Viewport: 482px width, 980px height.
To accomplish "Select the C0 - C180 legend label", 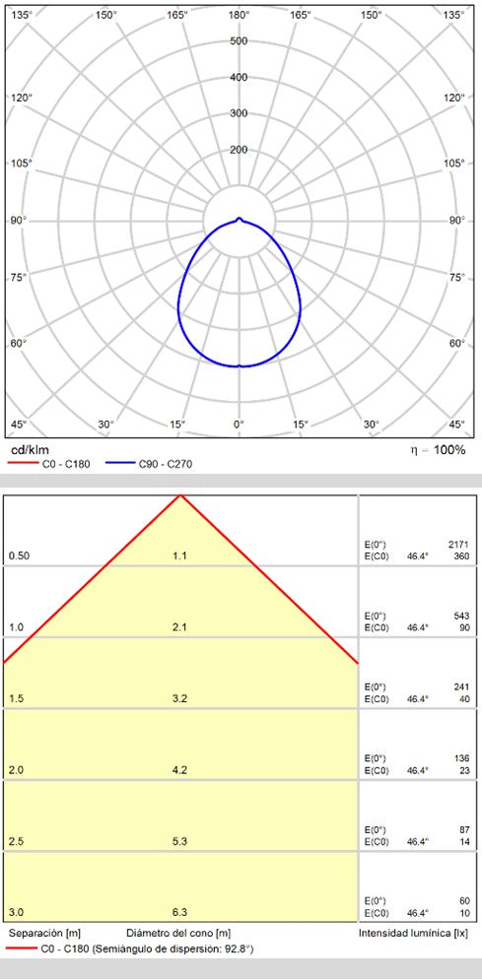I will coord(64,464).
